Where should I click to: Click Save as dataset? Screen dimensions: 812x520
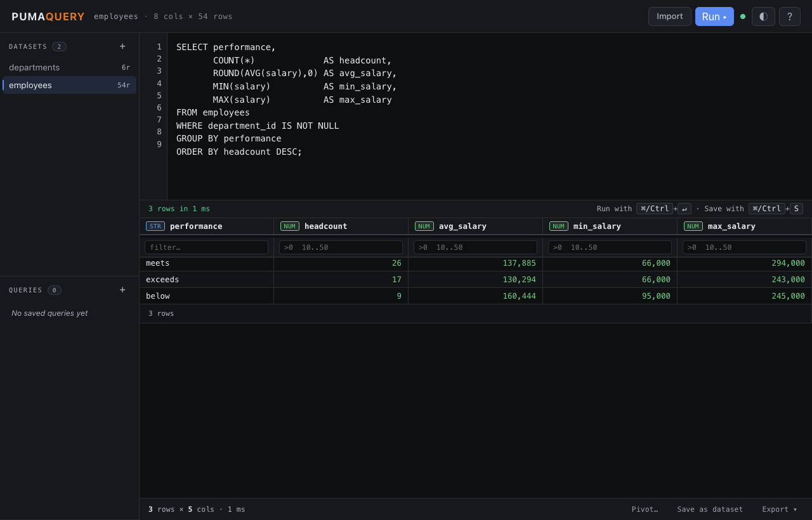710,509
